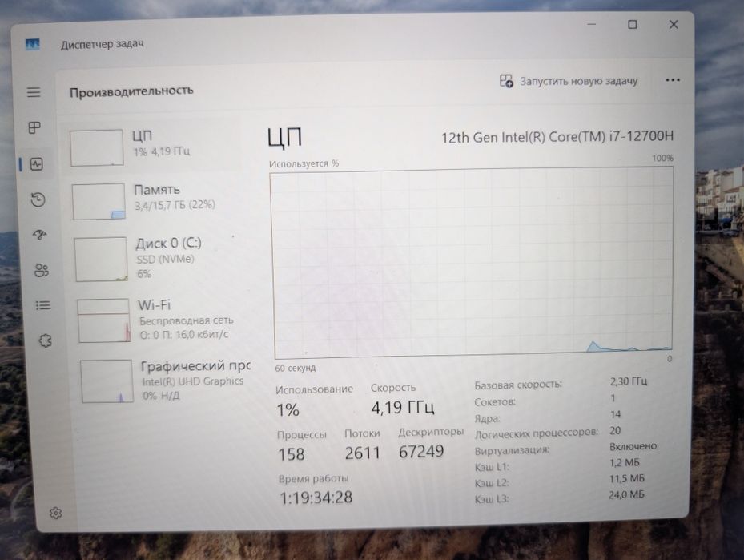Click the 2611 threads count
The height and width of the screenshot is (560, 744).
(363, 453)
